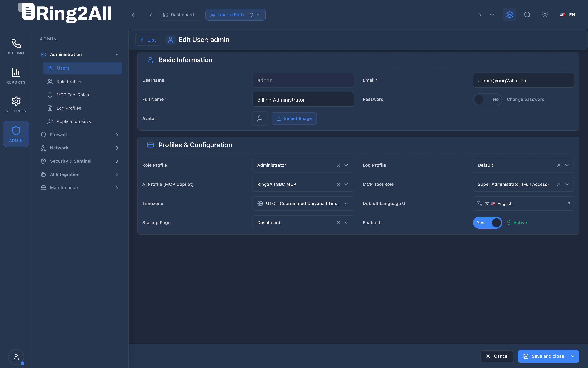This screenshot has width=588, height=368.
Task: Toggle the light theme sun icon
Action: [545, 15]
